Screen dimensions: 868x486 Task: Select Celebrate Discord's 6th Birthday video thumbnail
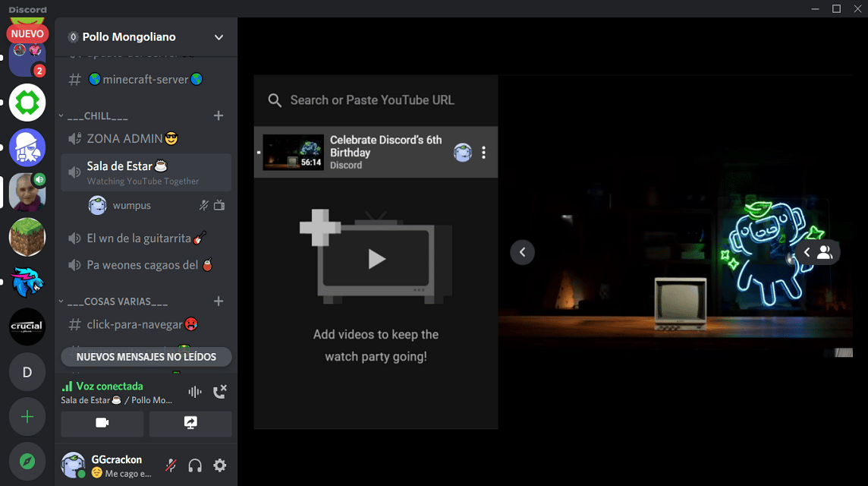click(x=294, y=153)
